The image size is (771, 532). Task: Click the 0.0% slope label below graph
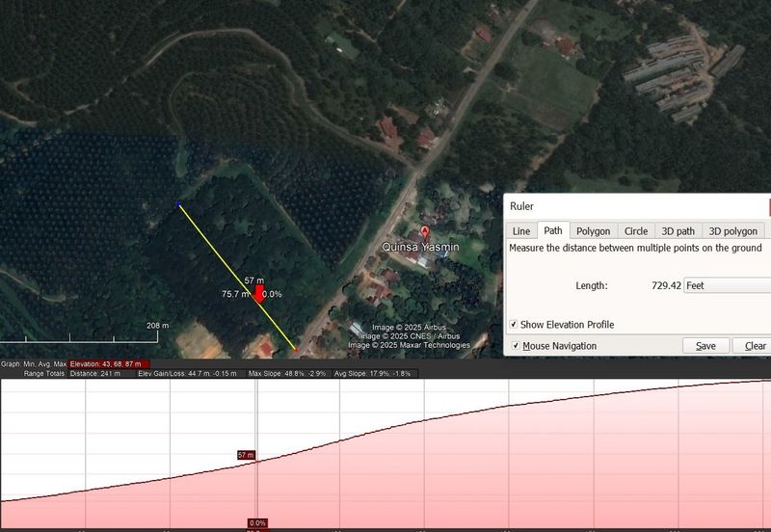(257, 523)
